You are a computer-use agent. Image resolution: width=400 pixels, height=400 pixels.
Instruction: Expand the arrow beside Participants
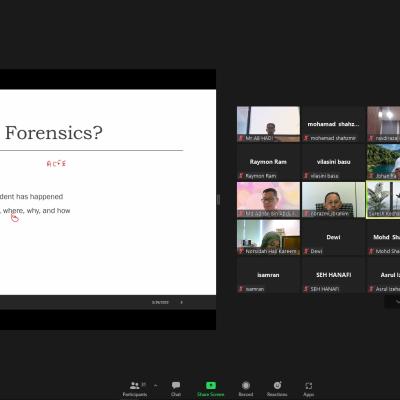[155, 386]
